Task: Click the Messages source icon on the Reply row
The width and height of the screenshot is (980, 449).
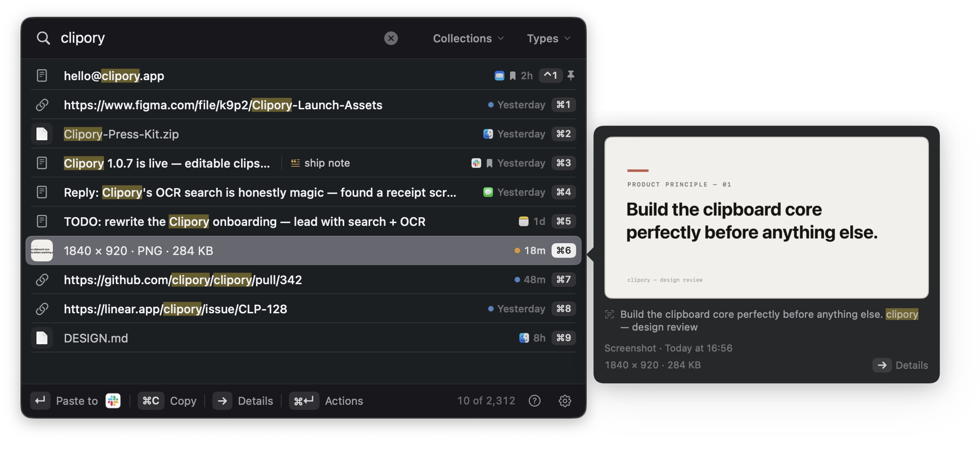Action: pos(488,192)
